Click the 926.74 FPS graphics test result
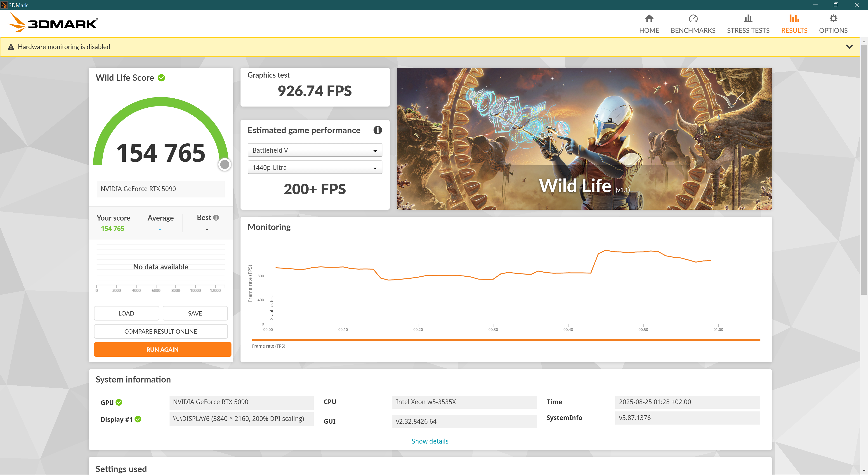 pos(315,91)
